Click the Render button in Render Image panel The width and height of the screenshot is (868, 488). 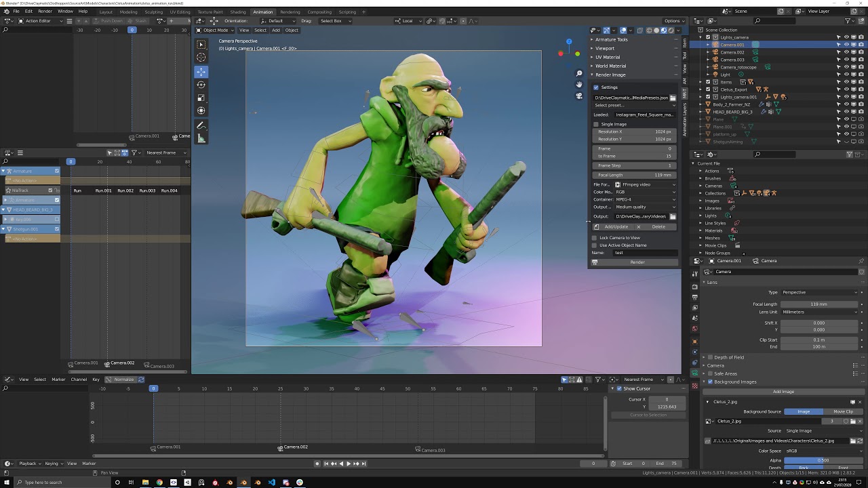(x=635, y=262)
